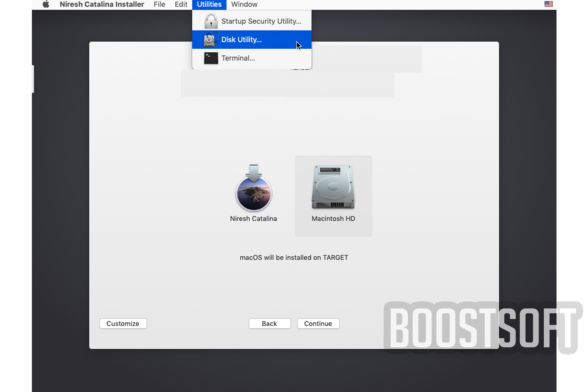588x392 pixels.
Task: Click the Disk Utility stethoscope icon
Action: point(211,39)
